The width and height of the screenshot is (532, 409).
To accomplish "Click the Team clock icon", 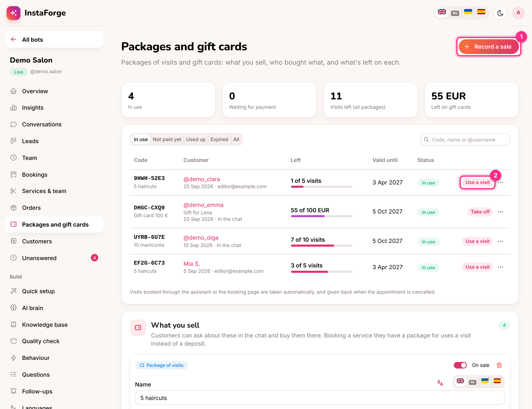I will [x=13, y=158].
